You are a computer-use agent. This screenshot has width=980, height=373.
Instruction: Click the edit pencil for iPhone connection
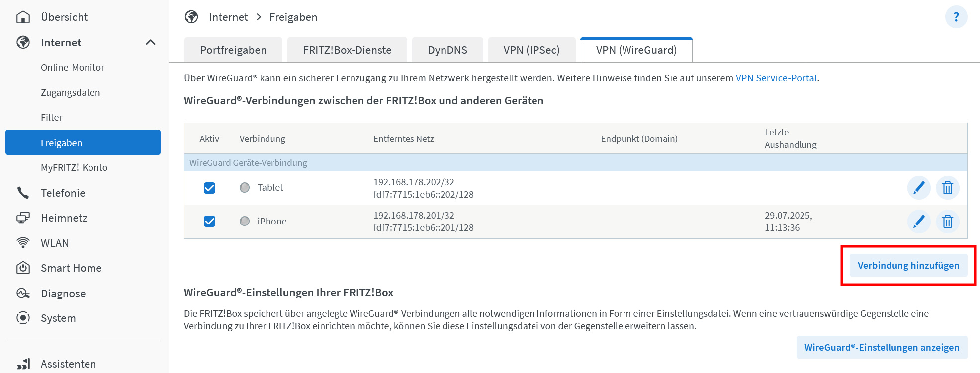[918, 221]
